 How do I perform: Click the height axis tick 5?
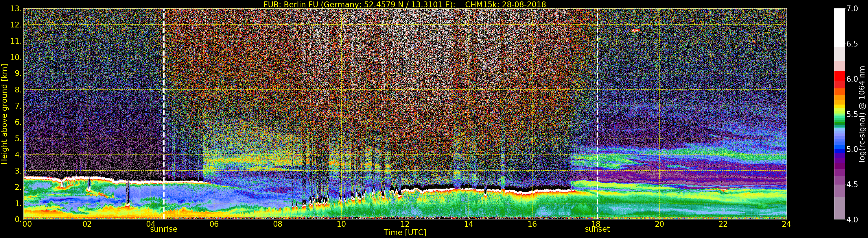pyautogui.click(x=18, y=138)
